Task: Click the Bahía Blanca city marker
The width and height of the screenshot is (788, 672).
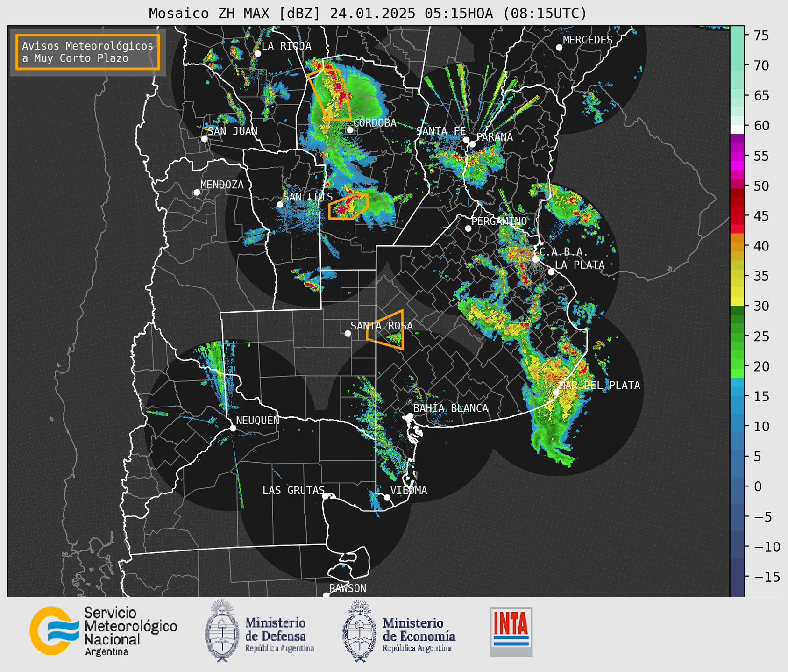Action: click(x=410, y=416)
